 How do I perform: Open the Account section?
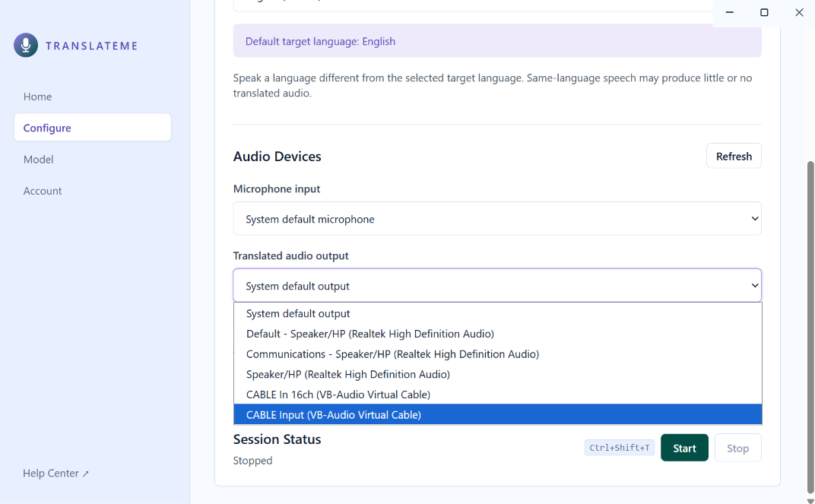pyautogui.click(x=43, y=191)
